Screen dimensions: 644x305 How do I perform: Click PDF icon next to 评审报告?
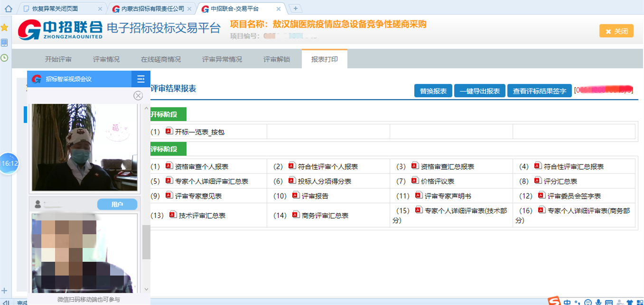tap(296, 195)
